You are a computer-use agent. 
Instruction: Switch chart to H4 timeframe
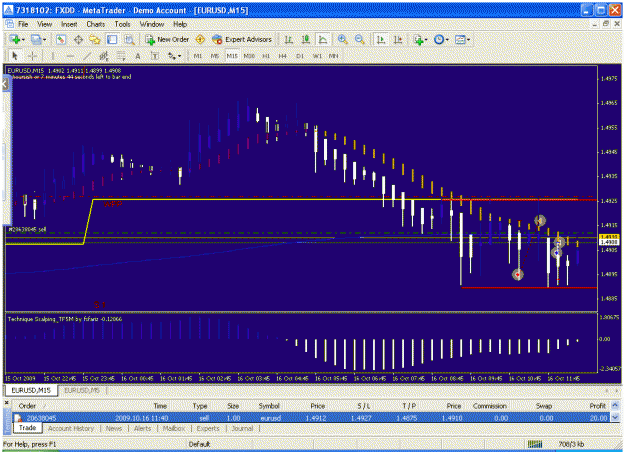tap(283, 56)
